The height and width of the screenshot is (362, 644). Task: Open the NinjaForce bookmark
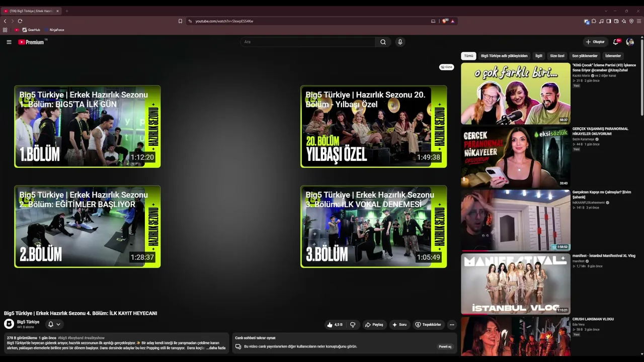(x=54, y=30)
